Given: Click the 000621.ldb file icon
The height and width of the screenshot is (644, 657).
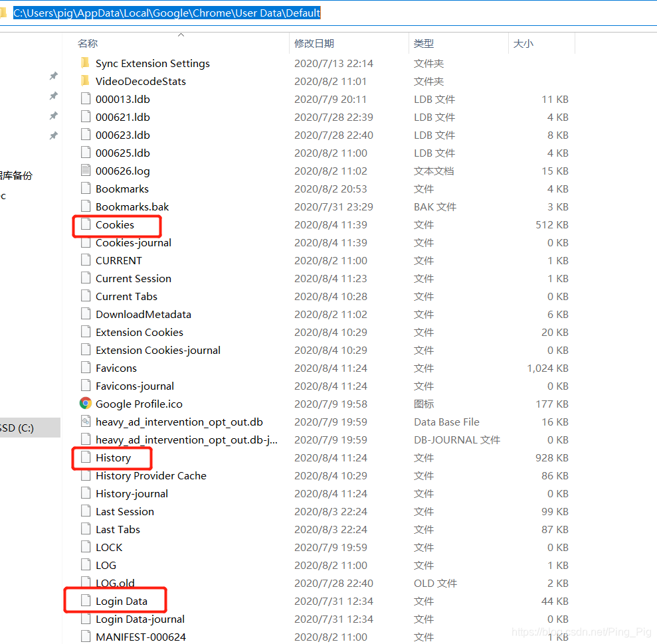Looking at the screenshot, I should coord(86,117).
